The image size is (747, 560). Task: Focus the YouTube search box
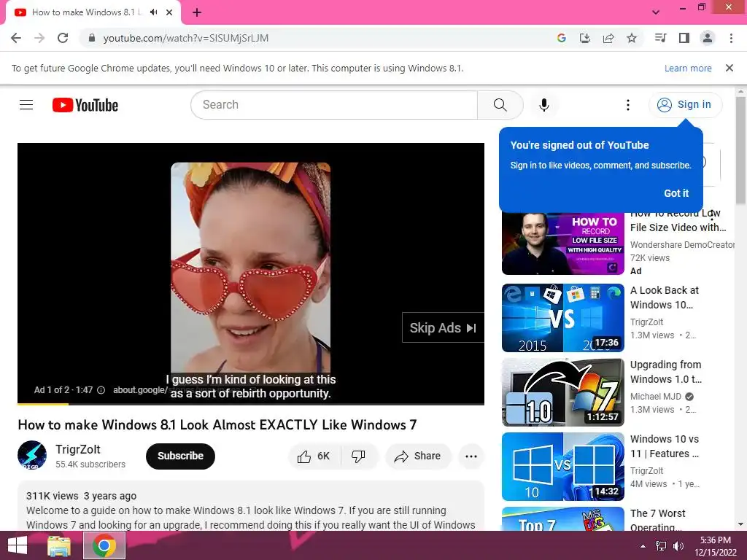point(334,105)
